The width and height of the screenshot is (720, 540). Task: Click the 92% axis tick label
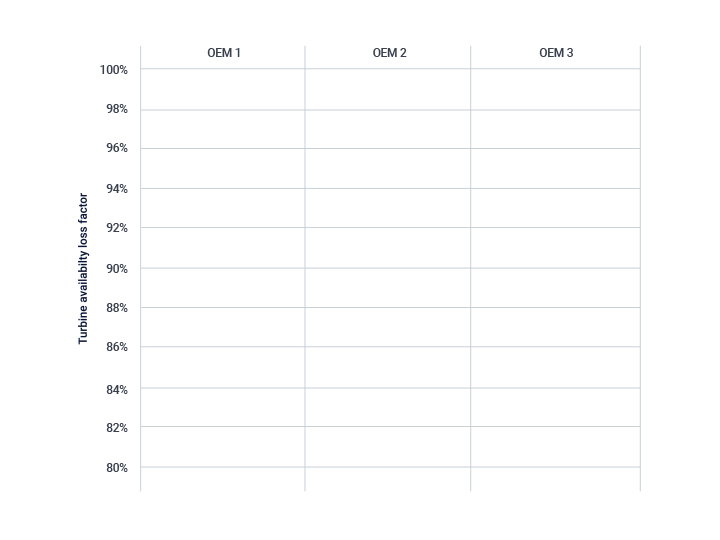point(117,228)
